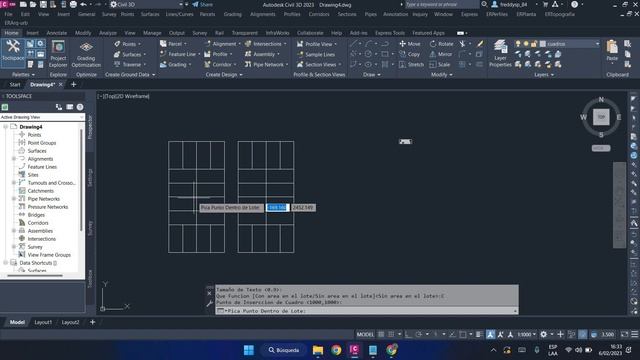Viewport: 640px width, 360px height.
Task: Click the save icon in quick access toolbar
Action: click(x=43, y=4)
